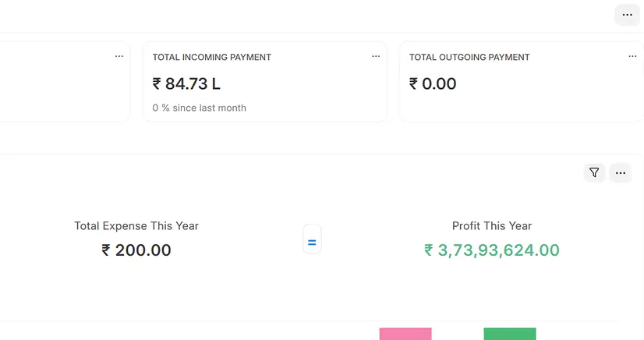Image resolution: width=644 pixels, height=340 pixels.
Task: Click the pink chart bar
Action: pos(405,334)
